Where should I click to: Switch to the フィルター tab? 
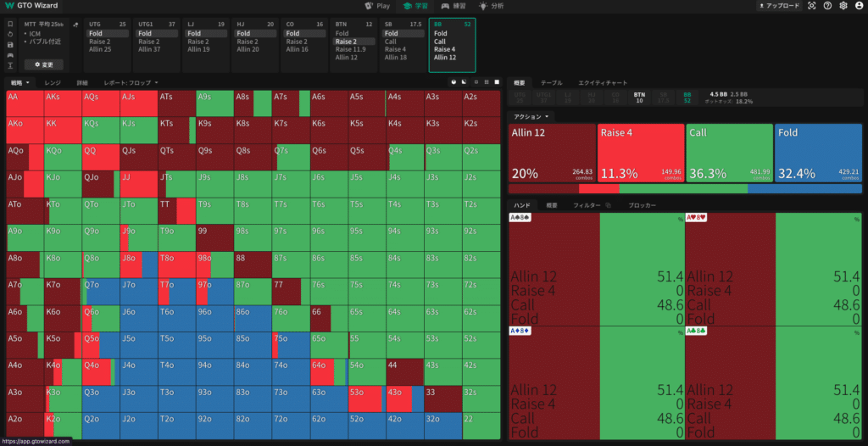(587, 205)
